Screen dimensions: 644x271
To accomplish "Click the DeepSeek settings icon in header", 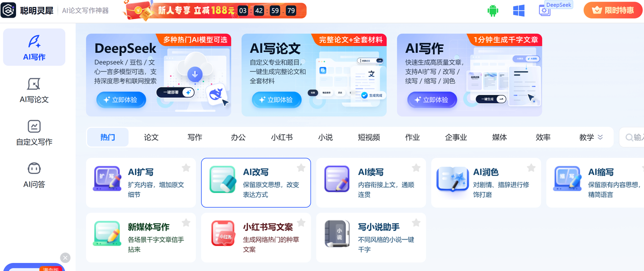I will [545, 11].
